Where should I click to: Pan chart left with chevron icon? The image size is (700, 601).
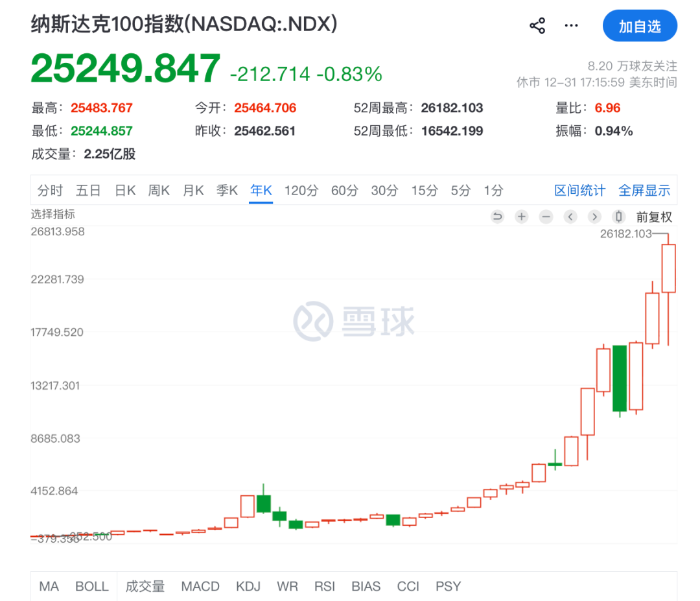(x=570, y=217)
